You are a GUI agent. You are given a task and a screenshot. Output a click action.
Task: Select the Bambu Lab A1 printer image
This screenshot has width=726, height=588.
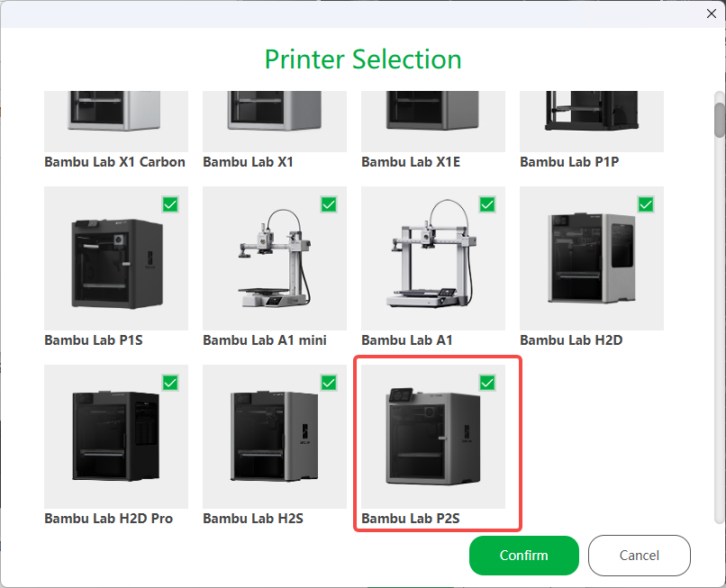click(x=433, y=258)
